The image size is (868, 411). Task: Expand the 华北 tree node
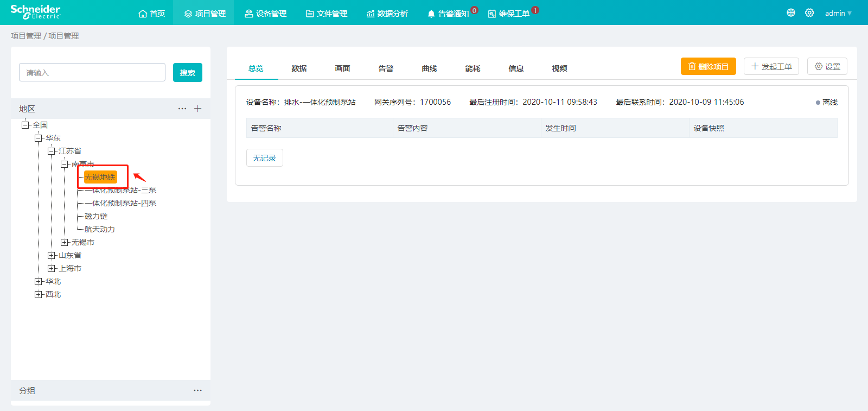pos(38,281)
